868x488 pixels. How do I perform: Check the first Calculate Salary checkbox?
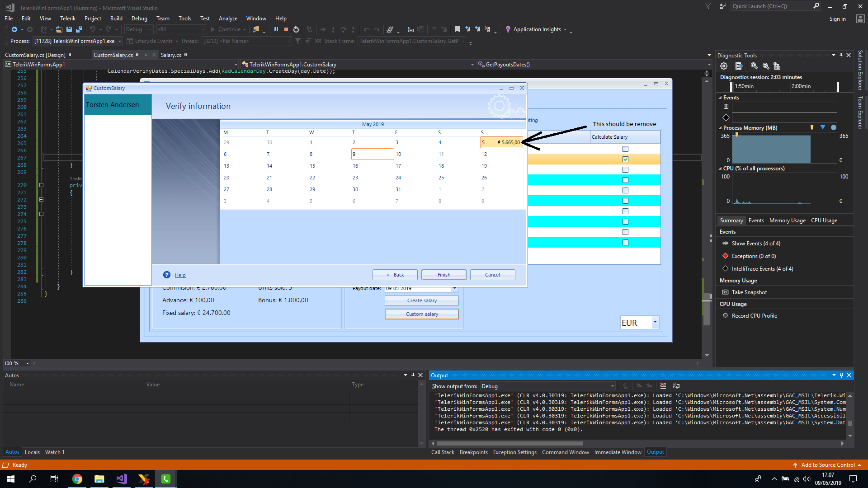pos(625,149)
